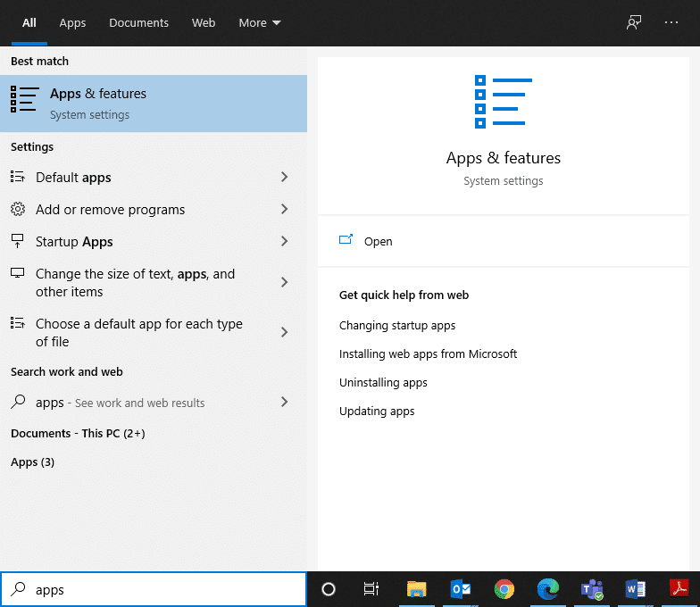The width and height of the screenshot is (700, 607).
Task: Open File Explorer from the taskbar
Action: coord(417,589)
